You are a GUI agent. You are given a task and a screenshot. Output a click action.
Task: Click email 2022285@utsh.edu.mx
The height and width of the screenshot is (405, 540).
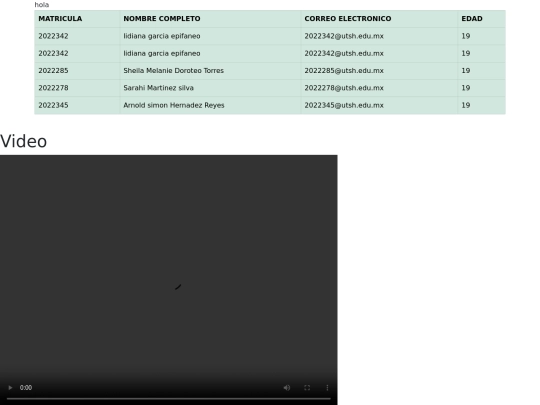344,71
